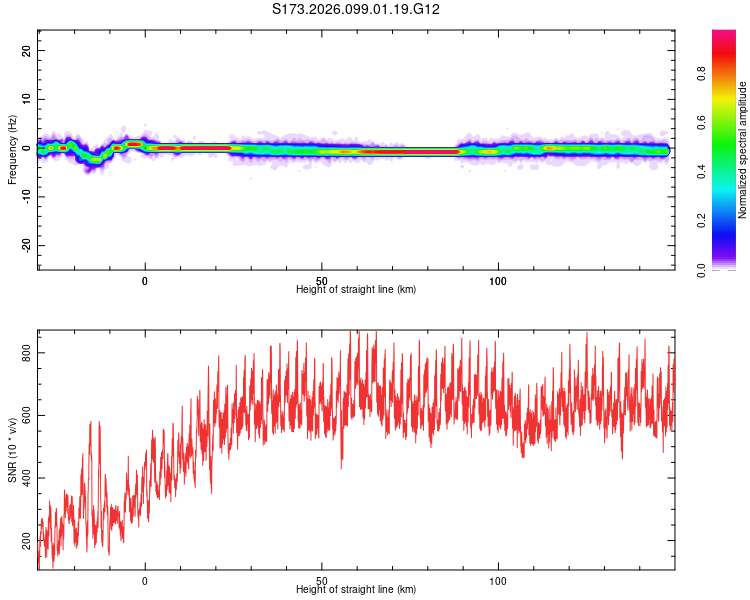Click the lower plot's "Height of straight line" label
Screen dimensions: 750x600
coord(356,589)
